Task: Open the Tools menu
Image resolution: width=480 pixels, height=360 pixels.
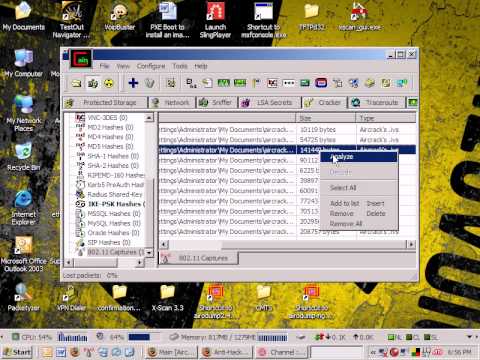Action: click(180, 66)
